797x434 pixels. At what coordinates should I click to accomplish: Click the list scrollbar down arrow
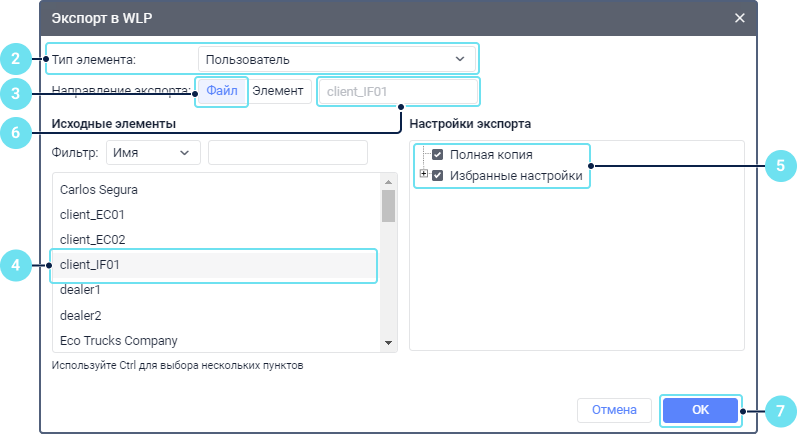pyautogui.click(x=389, y=343)
